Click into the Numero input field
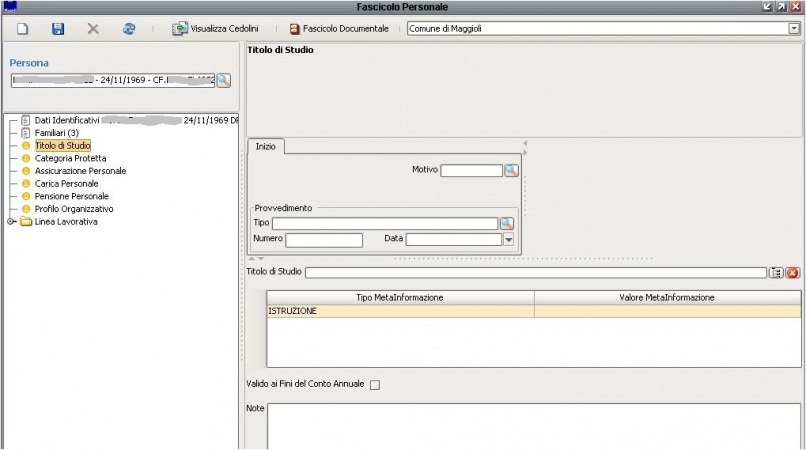Viewport: 806px width, 450px height. [324, 239]
